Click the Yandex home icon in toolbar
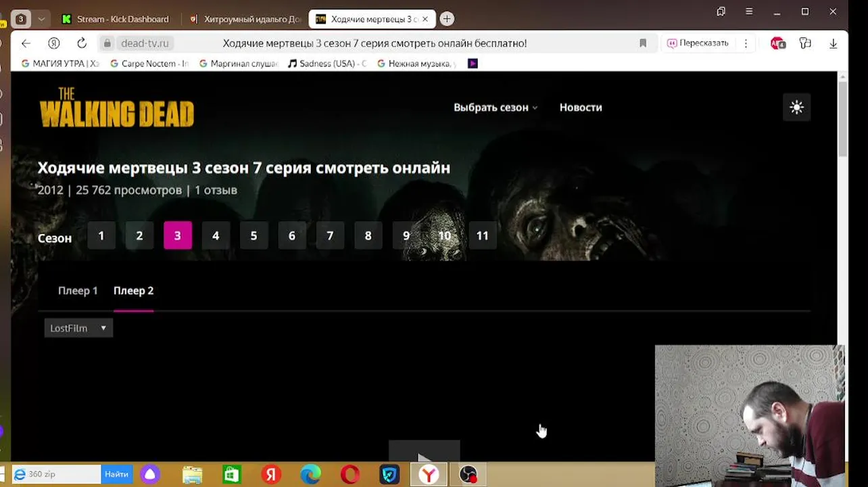 pos(54,43)
